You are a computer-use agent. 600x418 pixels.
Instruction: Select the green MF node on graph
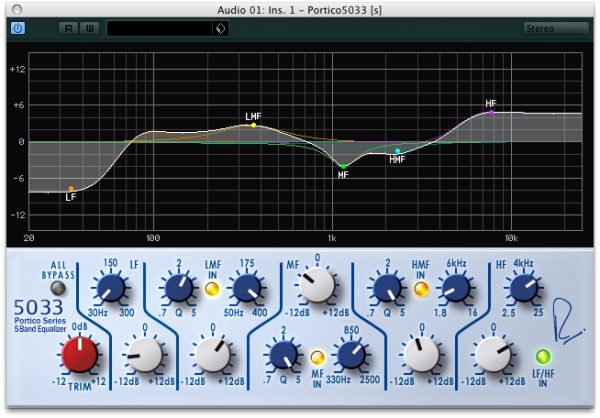point(344,167)
